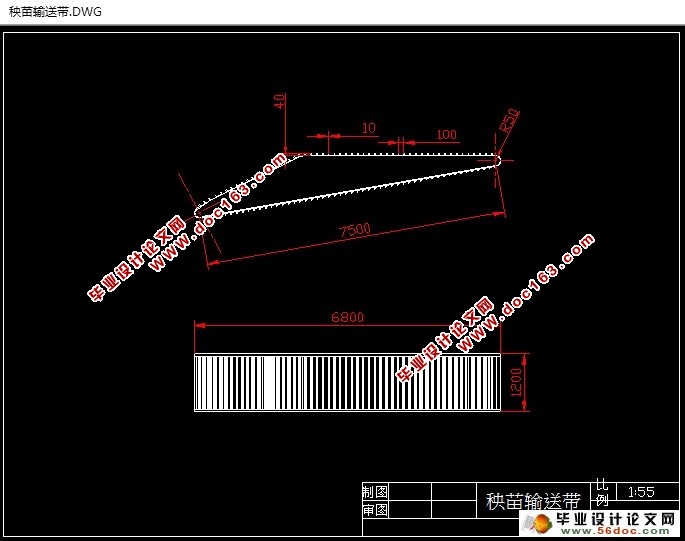Click the toothed belt side view outline
The height and width of the screenshot is (541, 685).
pyautogui.click(x=347, y=184)
